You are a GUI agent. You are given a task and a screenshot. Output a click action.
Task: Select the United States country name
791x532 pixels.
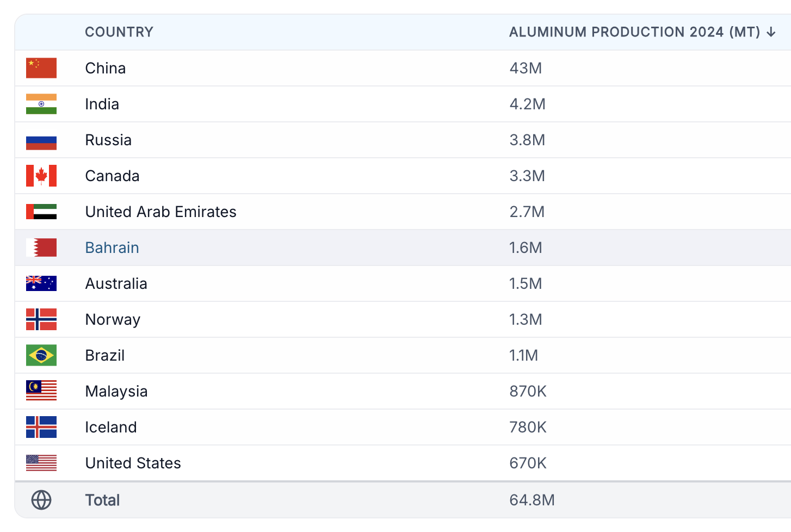point(133,463)
